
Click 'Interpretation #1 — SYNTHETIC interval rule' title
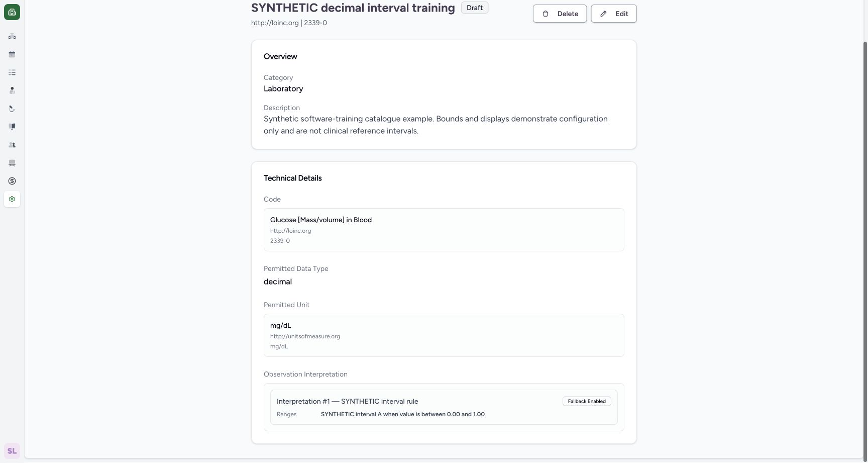[348, 401]
